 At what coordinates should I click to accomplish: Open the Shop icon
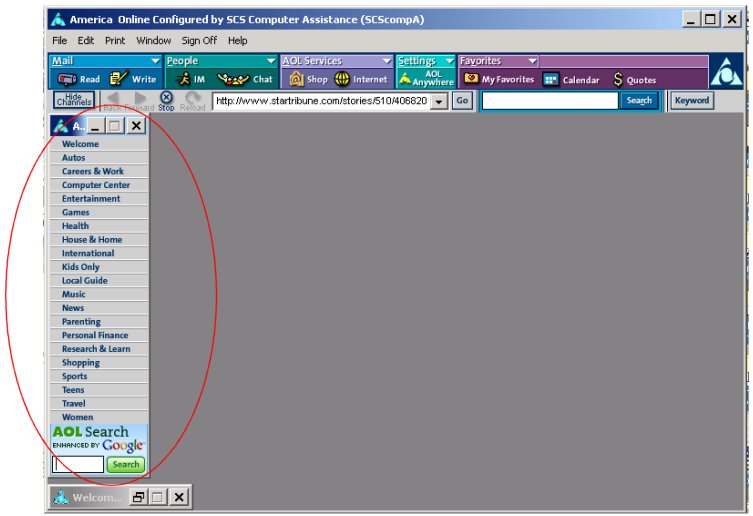point(297,80)
